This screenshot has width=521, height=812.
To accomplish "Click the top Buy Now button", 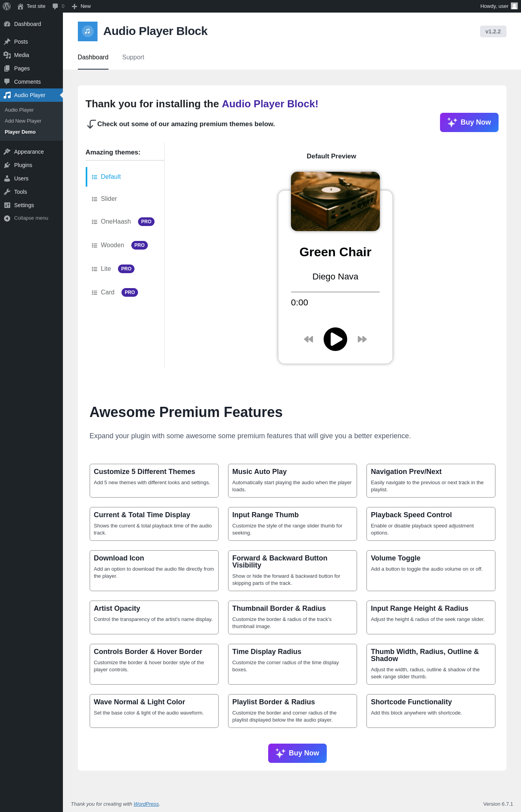I will point(469,123).
